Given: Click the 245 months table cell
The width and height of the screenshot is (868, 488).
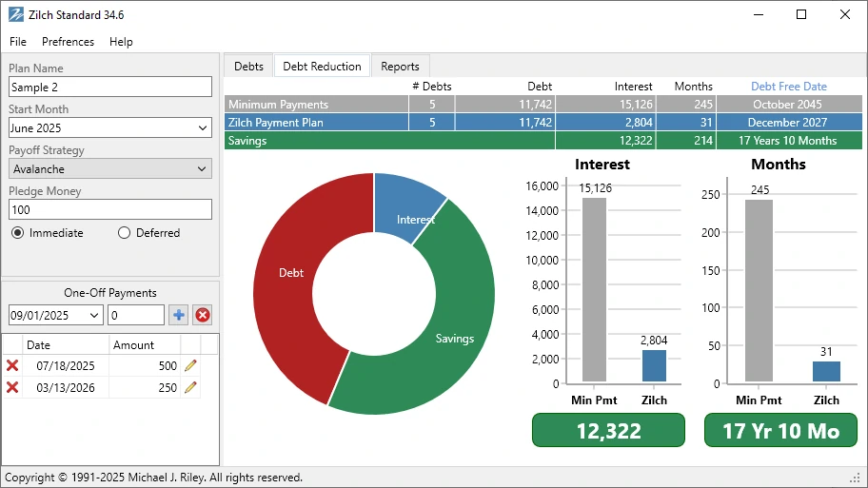Looking at the screenshot, I should click(x=686, y=104).
